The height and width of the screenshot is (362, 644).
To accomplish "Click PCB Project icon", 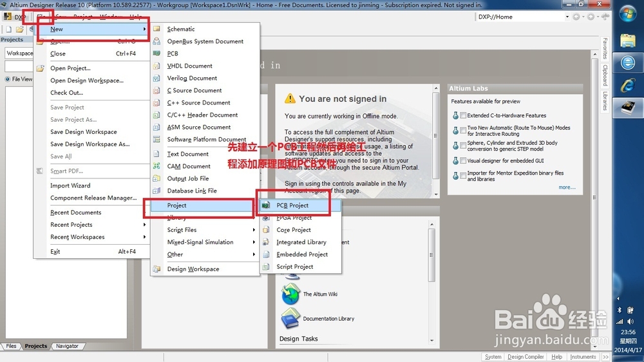I will 266,205.
